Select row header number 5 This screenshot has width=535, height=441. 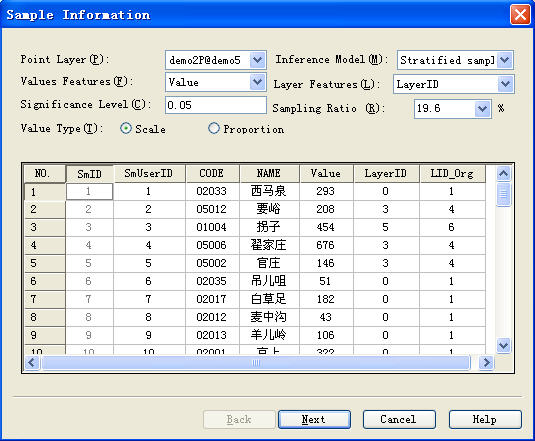45,264
